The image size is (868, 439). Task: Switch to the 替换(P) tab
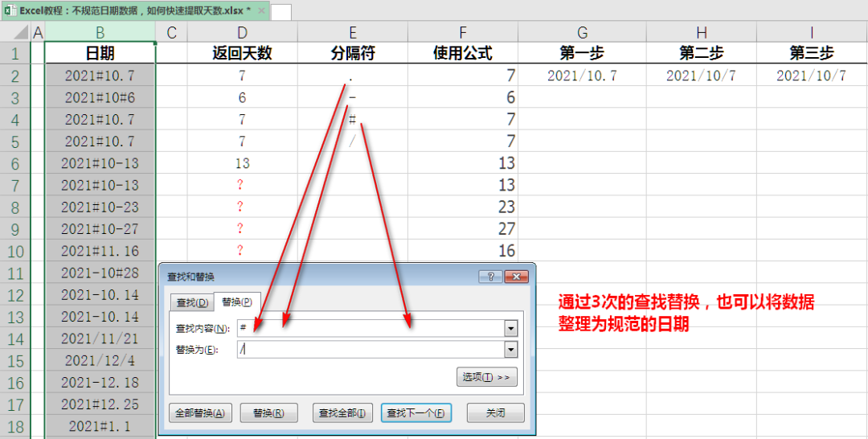(x=237, y=302)
